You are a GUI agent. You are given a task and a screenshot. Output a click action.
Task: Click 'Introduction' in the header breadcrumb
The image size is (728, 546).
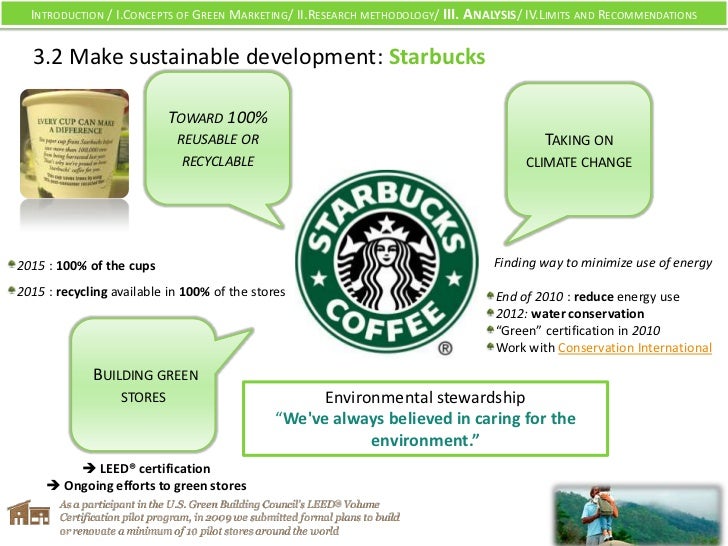[67, 15]
